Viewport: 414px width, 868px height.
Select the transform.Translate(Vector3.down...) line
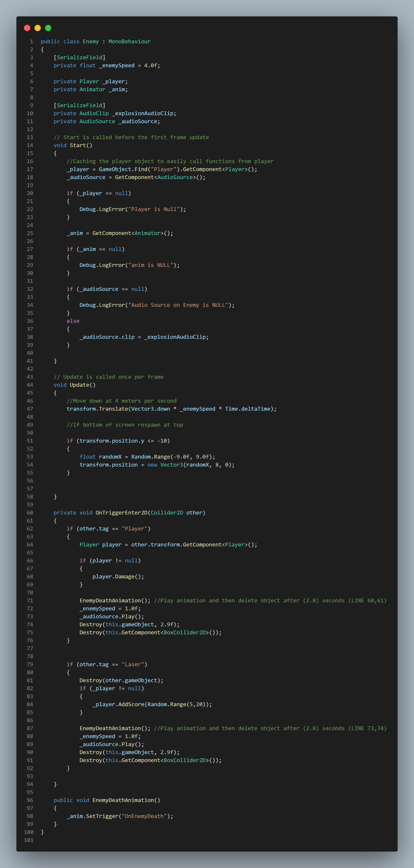pos(172,409)
